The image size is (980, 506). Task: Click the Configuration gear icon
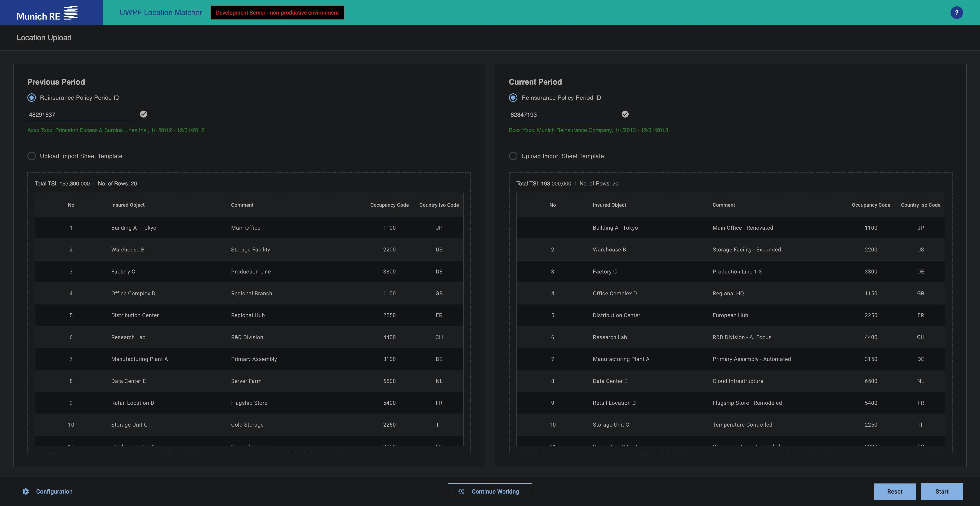click(25, 491)
